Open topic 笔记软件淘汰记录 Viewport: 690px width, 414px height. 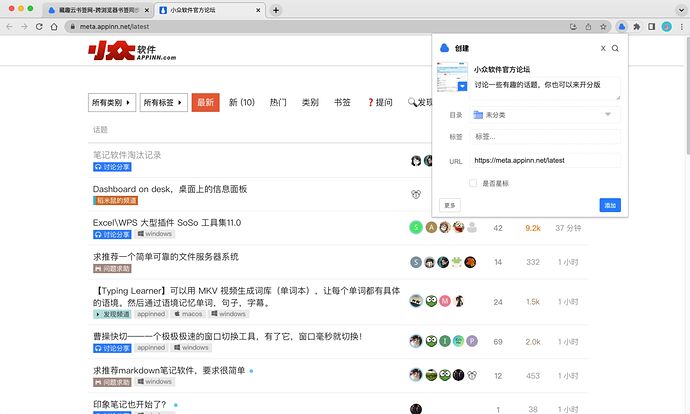pos(127,155)
